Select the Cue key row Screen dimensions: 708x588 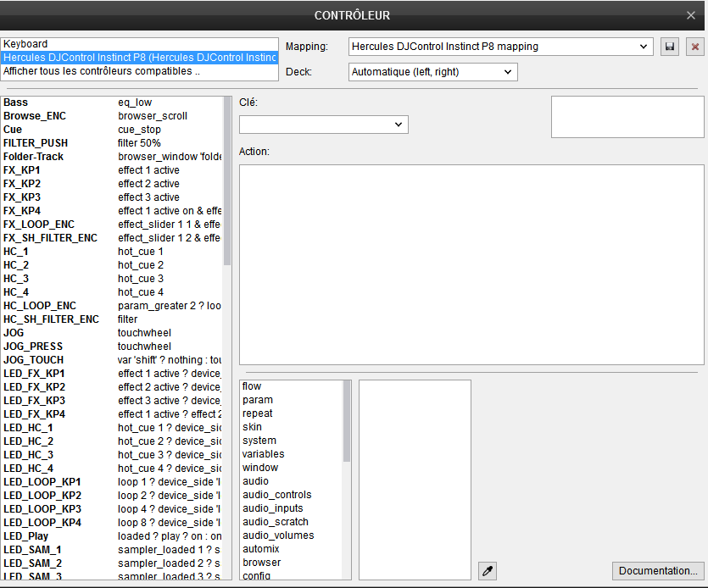[x=113, y=130]
